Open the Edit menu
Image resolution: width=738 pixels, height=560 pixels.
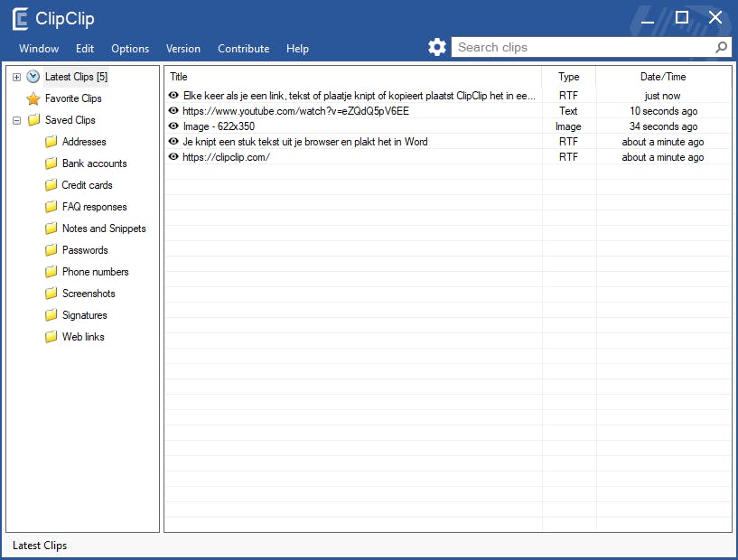click(x=85, y=49)
